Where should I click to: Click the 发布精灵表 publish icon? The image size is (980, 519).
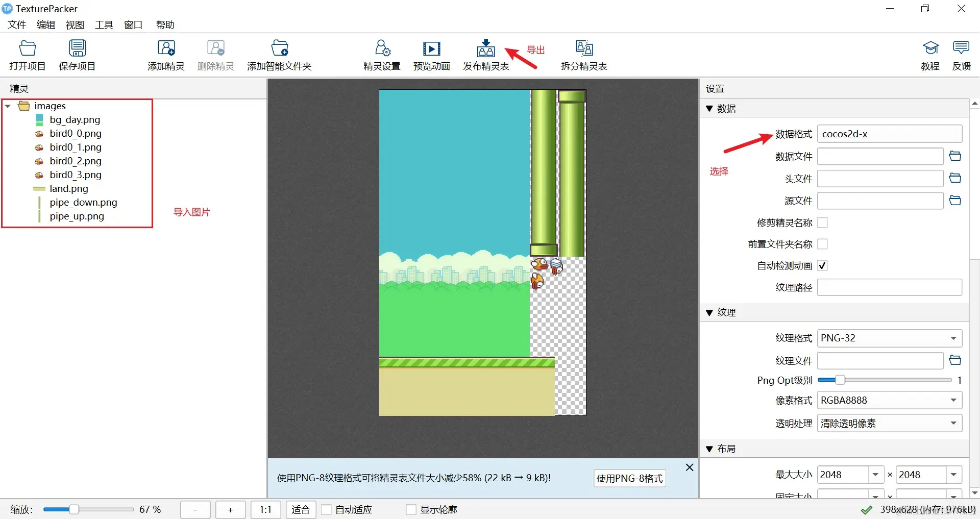pos(486,48)
